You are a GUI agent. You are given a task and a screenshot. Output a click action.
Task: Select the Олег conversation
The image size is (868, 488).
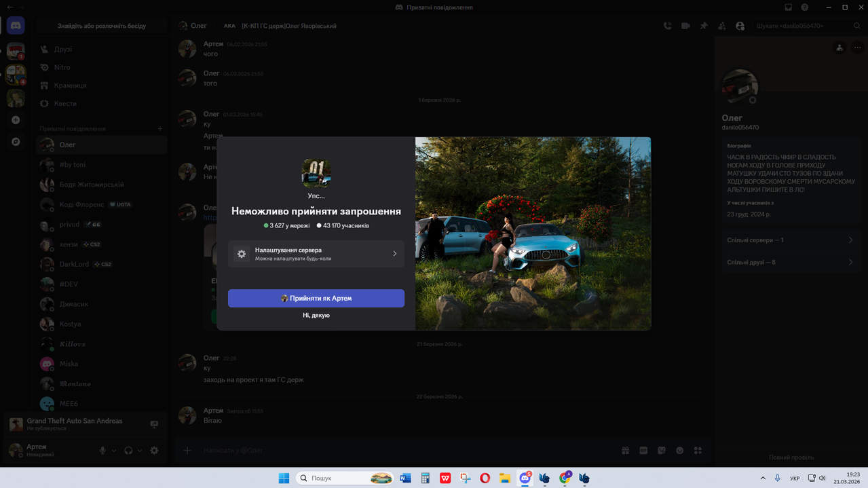click(x=102, y=145)
